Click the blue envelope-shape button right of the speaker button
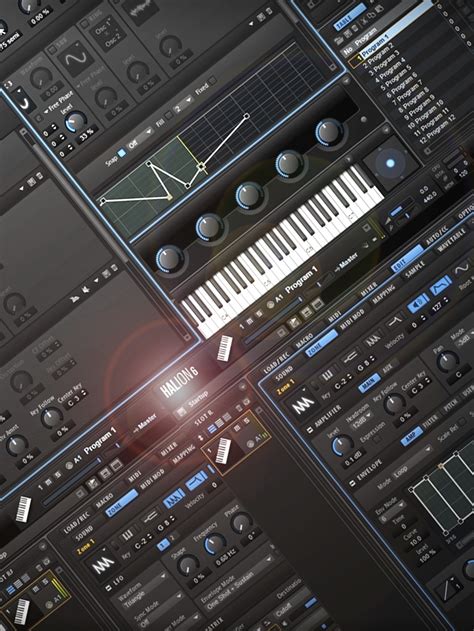Screen dimensions: 474x631 tap(441, 285)
